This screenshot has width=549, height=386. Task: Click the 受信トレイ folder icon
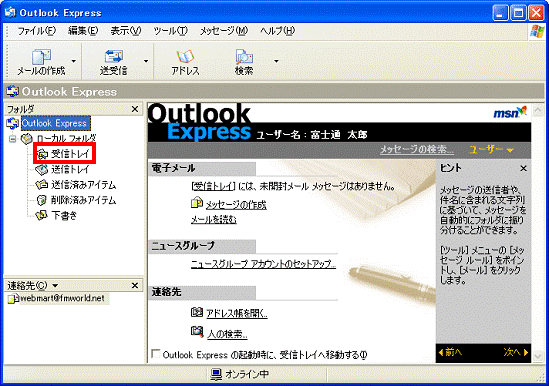(42, 154)
